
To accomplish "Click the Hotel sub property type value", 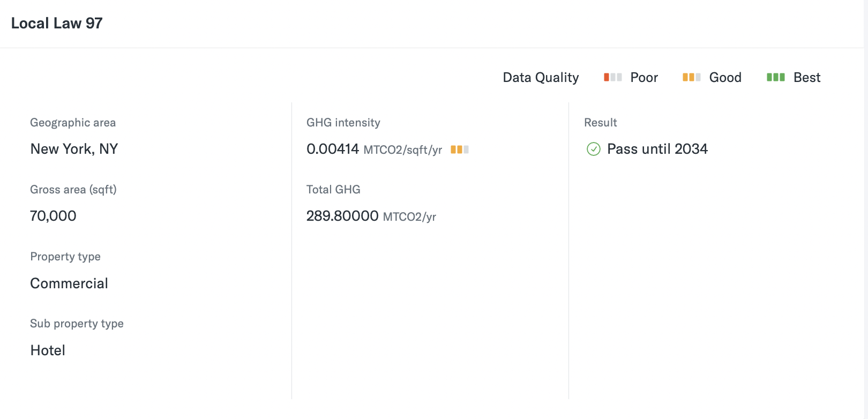I will coord(48,350).
